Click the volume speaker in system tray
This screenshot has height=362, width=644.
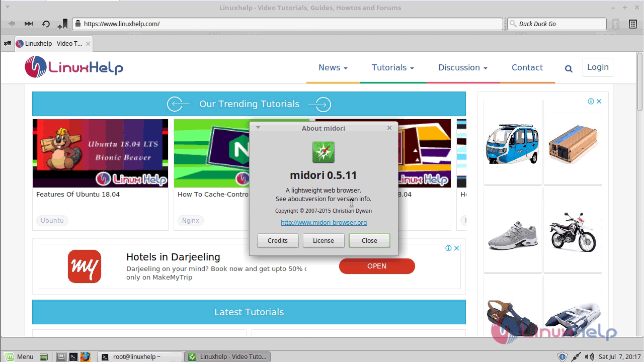pyautogui.click(x=590, y=357)
